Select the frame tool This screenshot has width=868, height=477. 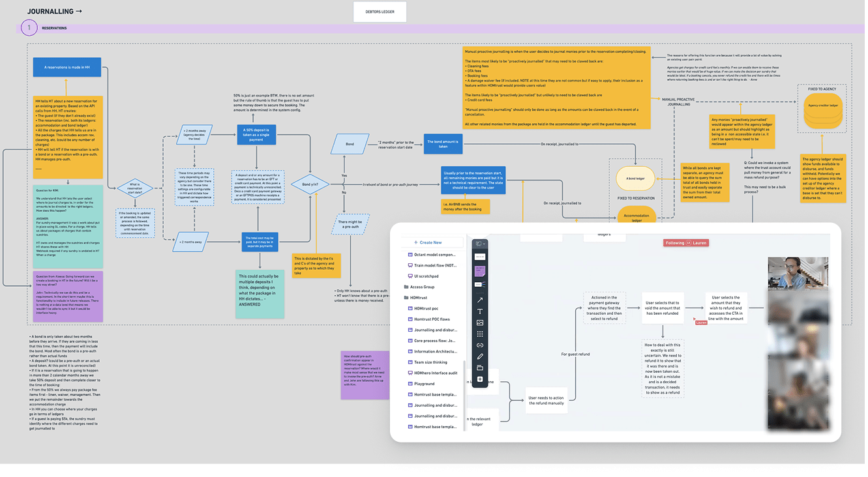click(479, 368)
